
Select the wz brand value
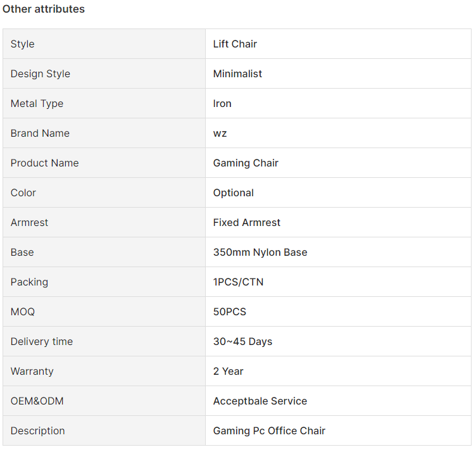[220, 134]
